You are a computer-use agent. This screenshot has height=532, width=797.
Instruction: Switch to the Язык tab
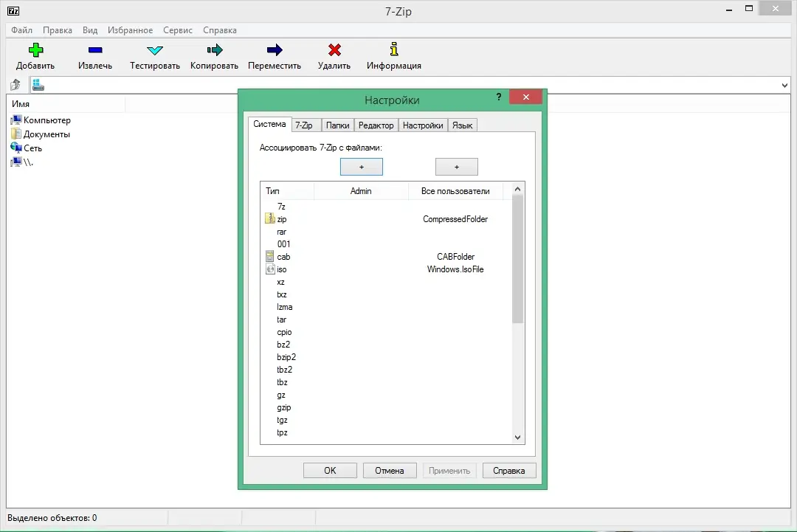click(462, 125)
